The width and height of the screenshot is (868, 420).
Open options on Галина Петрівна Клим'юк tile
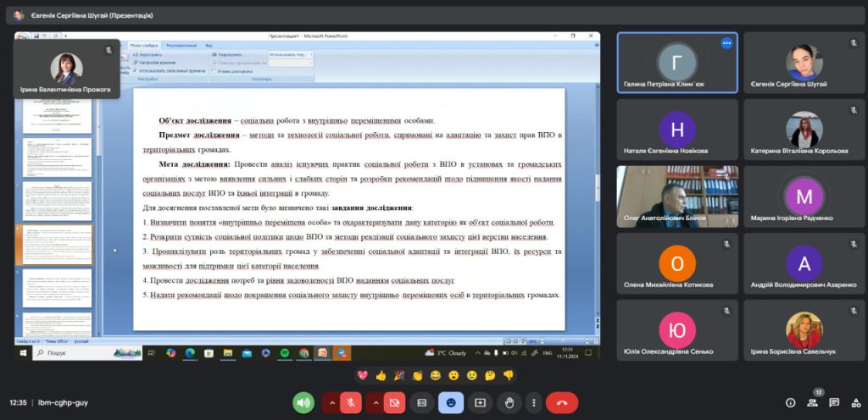726,43
